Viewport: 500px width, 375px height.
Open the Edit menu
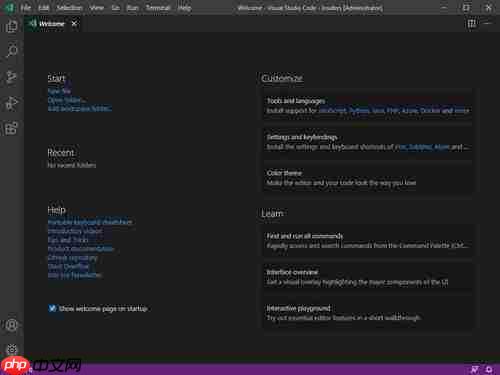[x=43, y=8]
